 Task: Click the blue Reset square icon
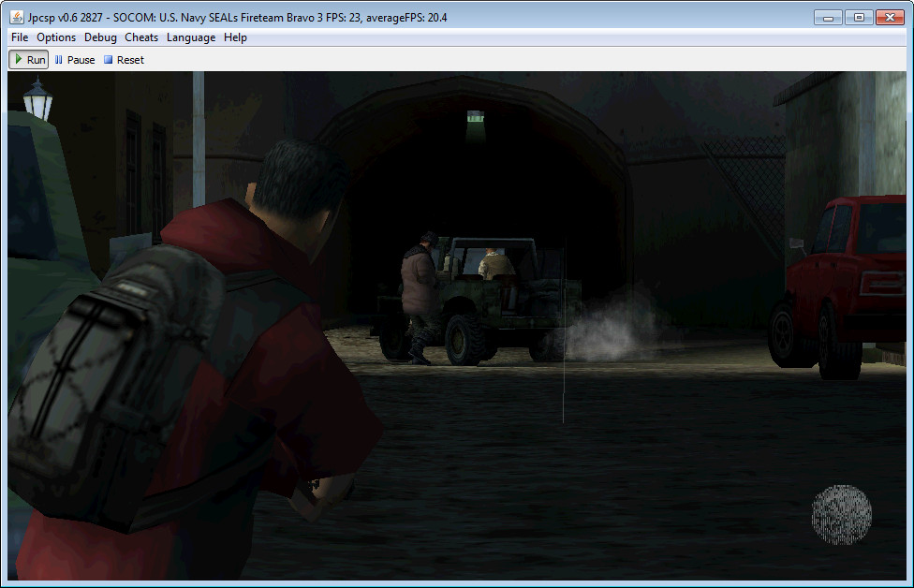pos(108,60)
